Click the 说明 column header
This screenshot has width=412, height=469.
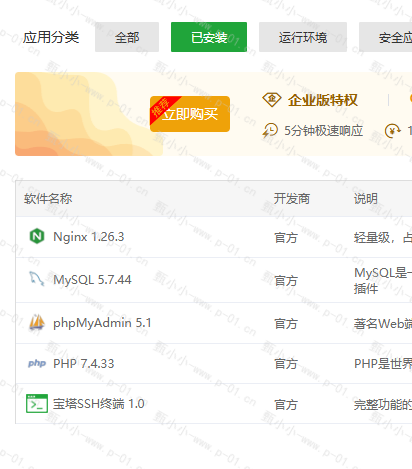366,199
